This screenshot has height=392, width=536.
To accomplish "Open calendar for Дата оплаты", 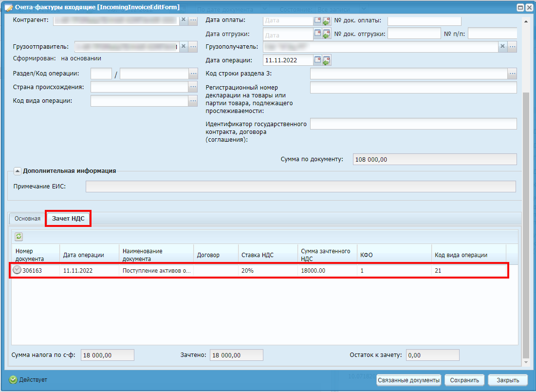I will tap(317, 20).
